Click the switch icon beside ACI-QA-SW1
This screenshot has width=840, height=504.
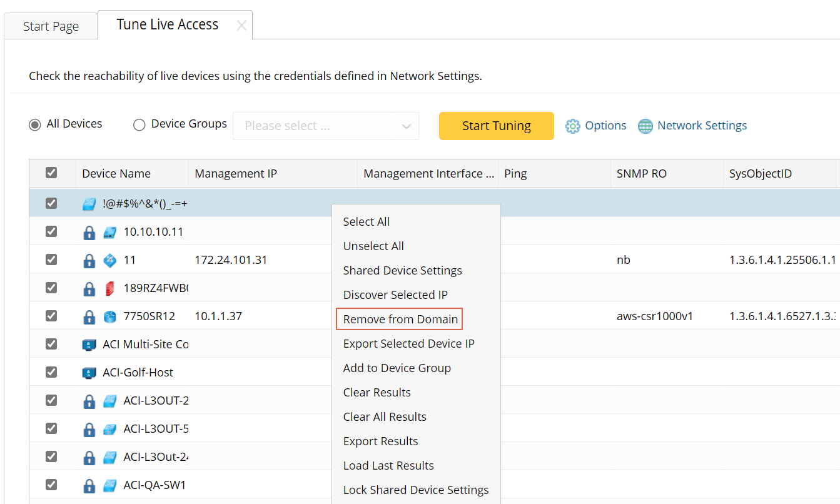[110, 485]
